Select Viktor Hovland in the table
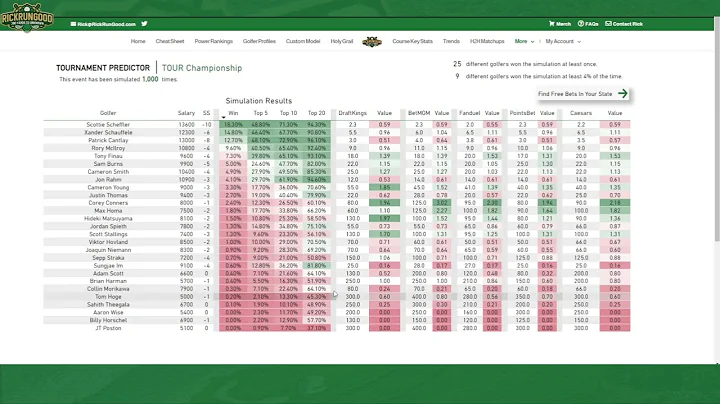 (x=108, y=242)
